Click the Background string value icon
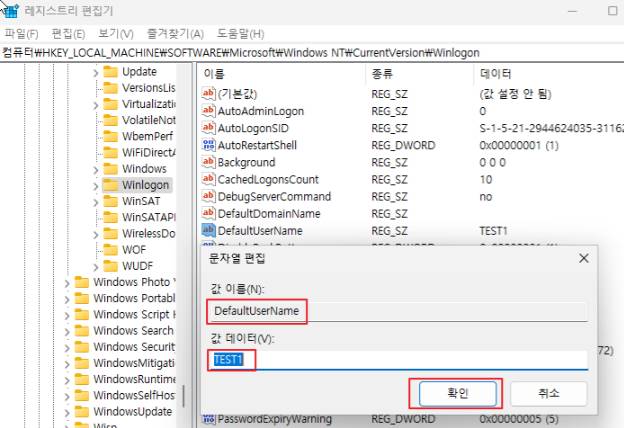This screenshot has width=624, height=428. (208, 162)
